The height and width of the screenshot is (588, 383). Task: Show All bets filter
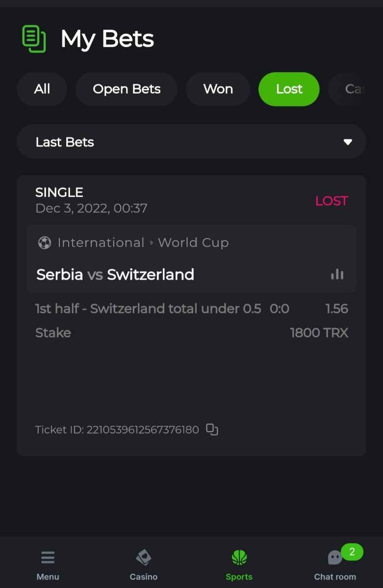click(42, 89)
